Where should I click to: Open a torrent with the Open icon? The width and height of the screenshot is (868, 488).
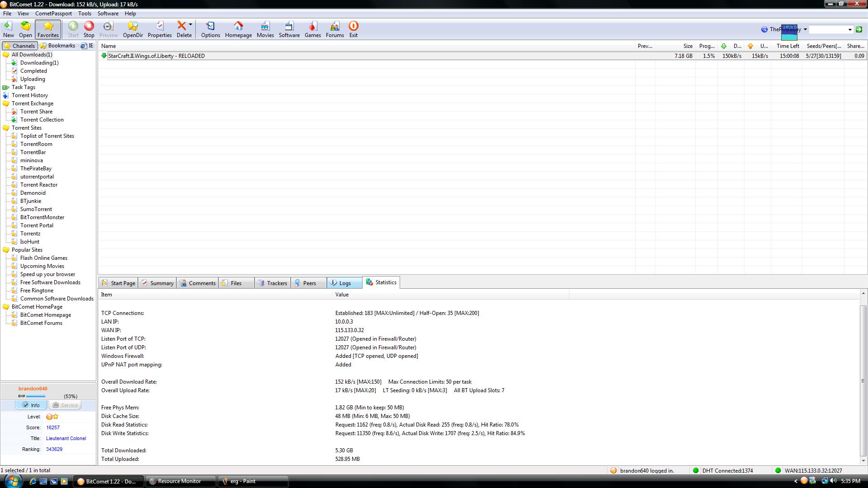(x=25, y=29)
